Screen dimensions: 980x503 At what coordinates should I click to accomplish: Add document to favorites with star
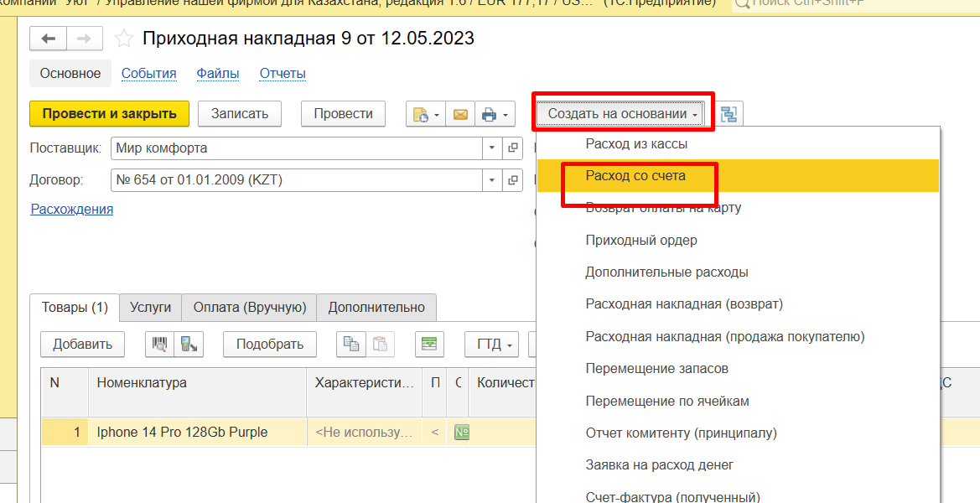click(124, 39)
